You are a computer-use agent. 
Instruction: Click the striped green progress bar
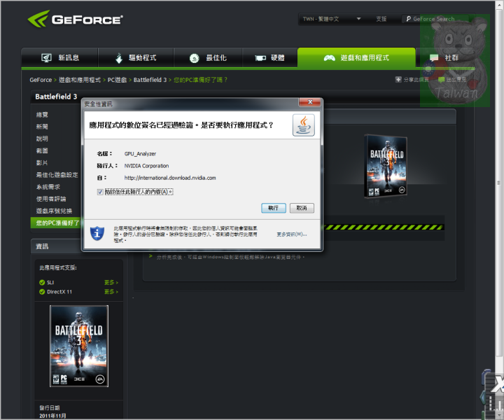(384, 227)
